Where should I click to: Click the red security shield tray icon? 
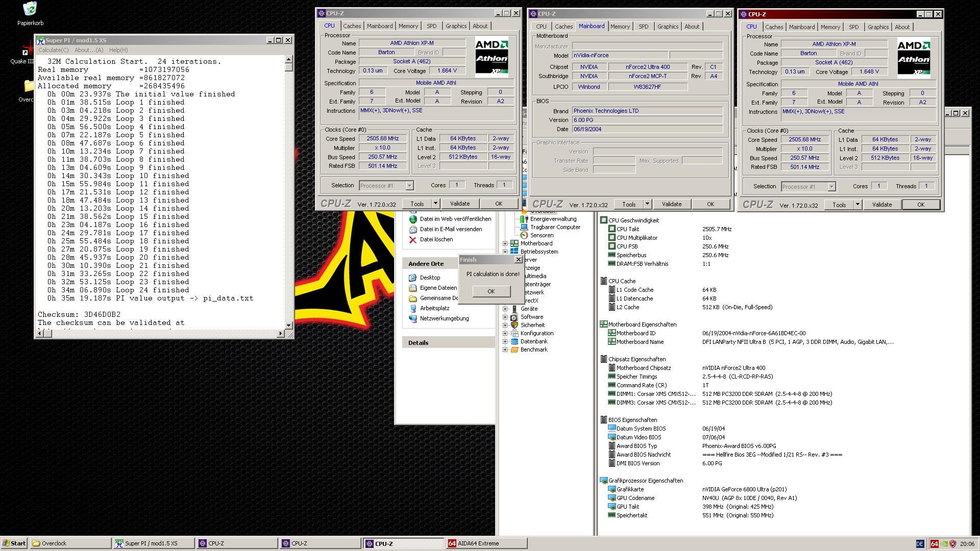click(x=952, y=544)
